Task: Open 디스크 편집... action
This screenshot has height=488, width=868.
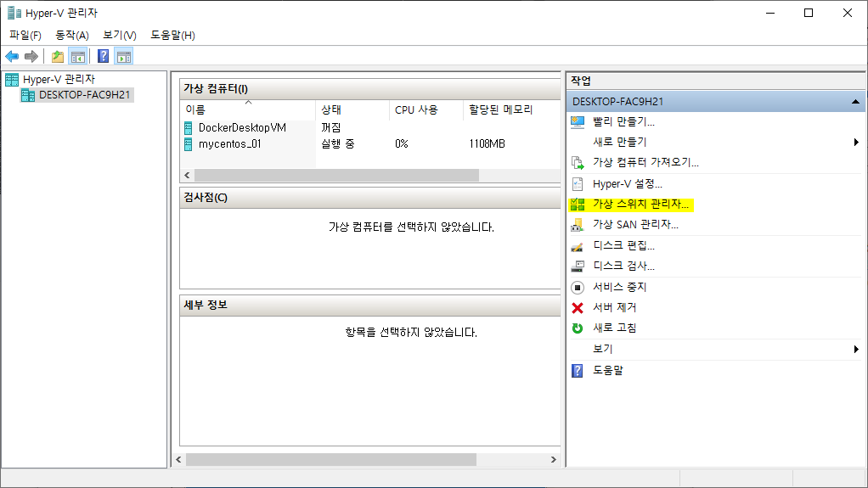Action: pyautogui.click(x=623, y=245)
